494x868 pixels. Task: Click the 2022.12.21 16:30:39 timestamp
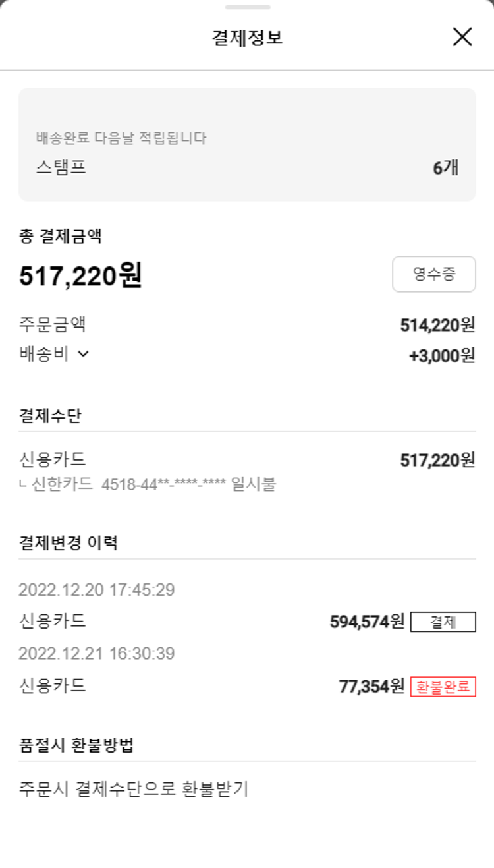(96, 654)
